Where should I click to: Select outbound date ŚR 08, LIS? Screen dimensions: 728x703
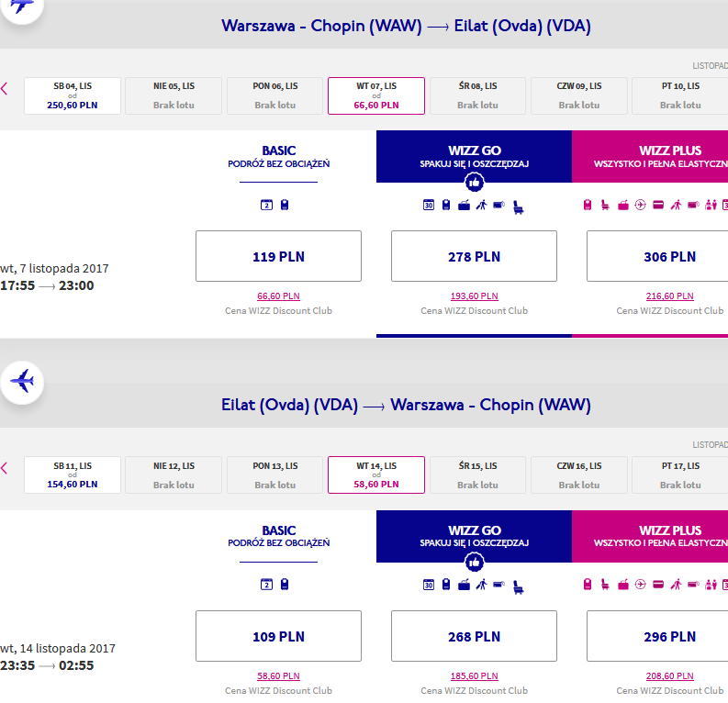click(477, 95)
